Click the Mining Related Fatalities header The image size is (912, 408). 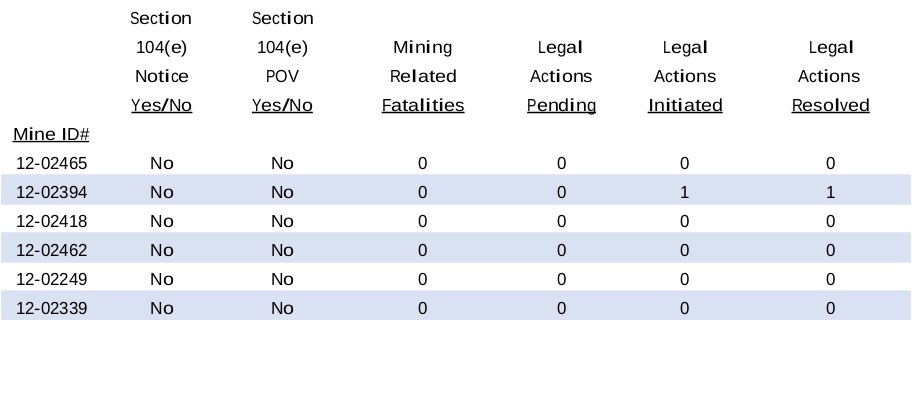[x=423, y=76]
